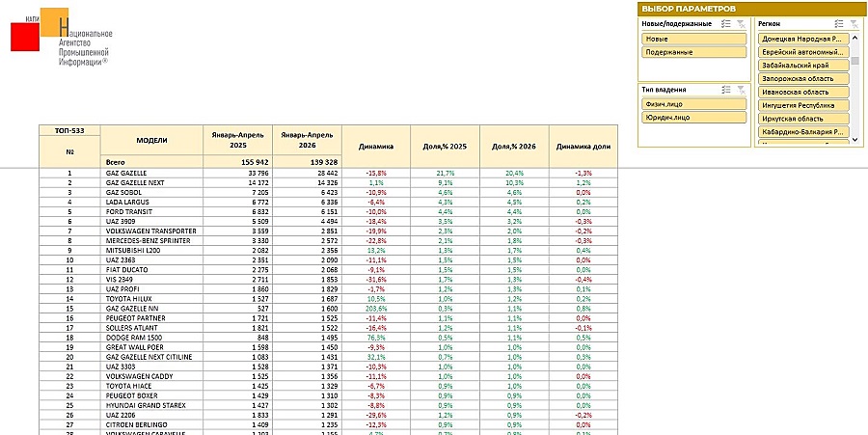Image resolution: width=868 pixels, height=435 pixels.
Task: Clear filter in Регион slicer
Action: pyautogui.click(x=854, y=24)
